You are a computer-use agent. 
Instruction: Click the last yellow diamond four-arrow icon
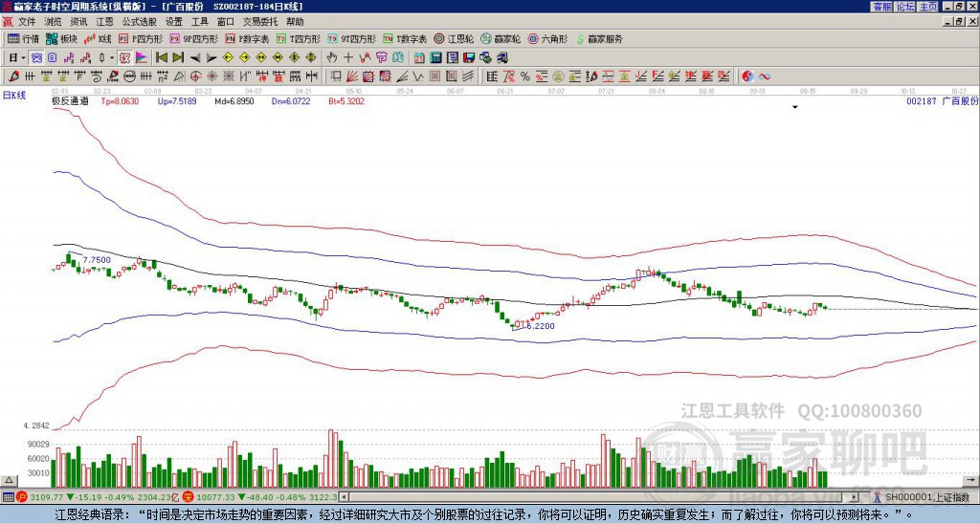coord(311,58)
